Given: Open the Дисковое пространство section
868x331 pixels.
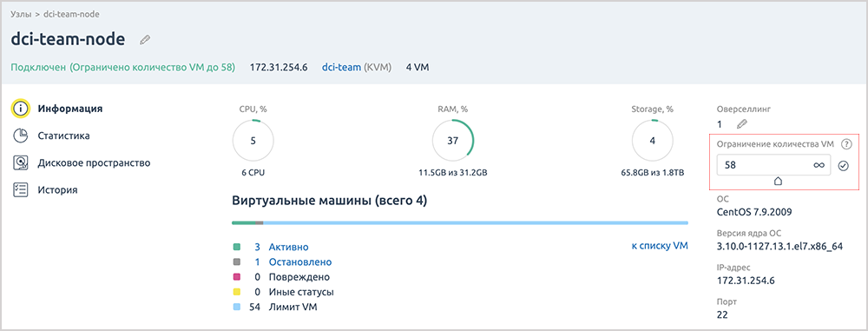Looking at the screenshot, I should tap(94, 163).
